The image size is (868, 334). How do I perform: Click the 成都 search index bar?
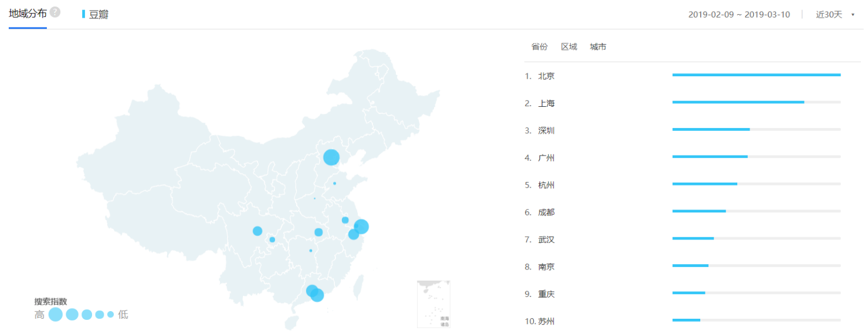757,211
